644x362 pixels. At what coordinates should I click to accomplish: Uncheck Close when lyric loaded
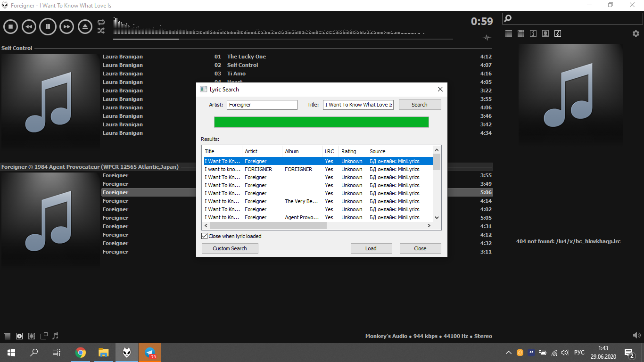(205, 236)
